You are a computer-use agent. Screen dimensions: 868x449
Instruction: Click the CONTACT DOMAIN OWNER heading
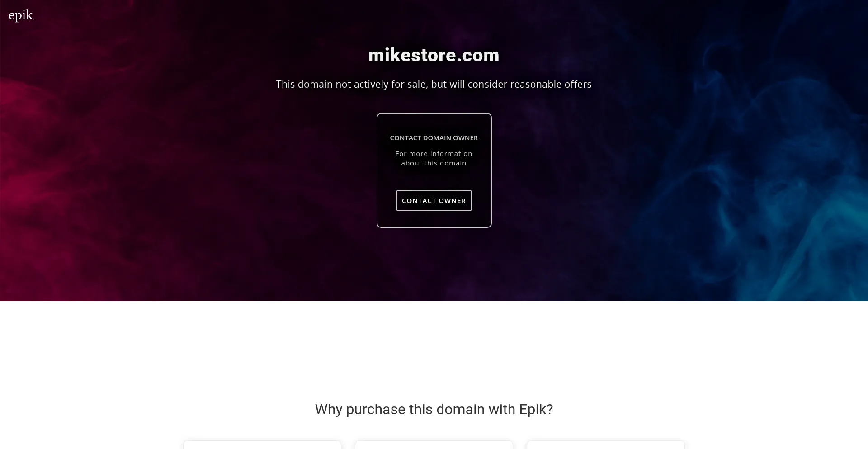tap(434, 137)
